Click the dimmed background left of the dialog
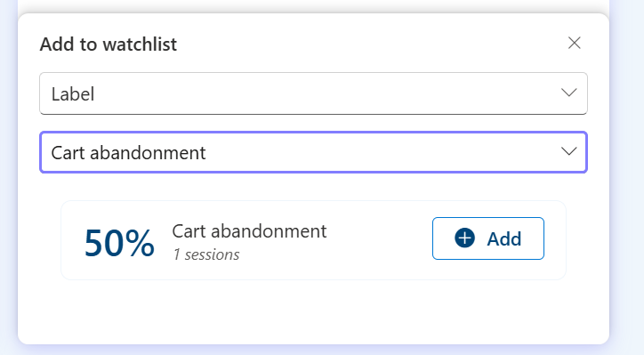Image resolution: width=644 pixels, height=355 pixels. 8,178
